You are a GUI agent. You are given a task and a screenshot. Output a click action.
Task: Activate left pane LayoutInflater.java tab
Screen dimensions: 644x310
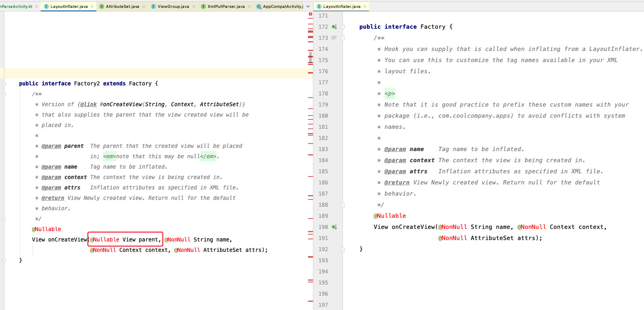pos(69,6)
